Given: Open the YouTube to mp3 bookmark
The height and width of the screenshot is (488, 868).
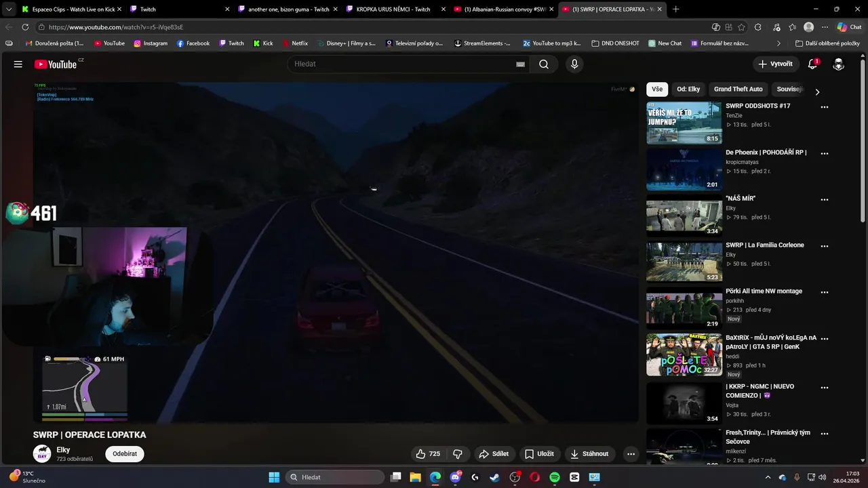Looking at the screenshot, I should [x=551, y=43].
